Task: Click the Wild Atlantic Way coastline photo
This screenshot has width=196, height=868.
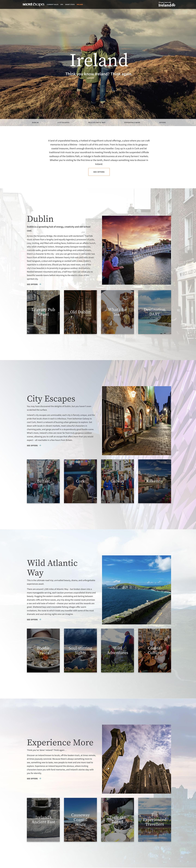Action: point(137,590)
